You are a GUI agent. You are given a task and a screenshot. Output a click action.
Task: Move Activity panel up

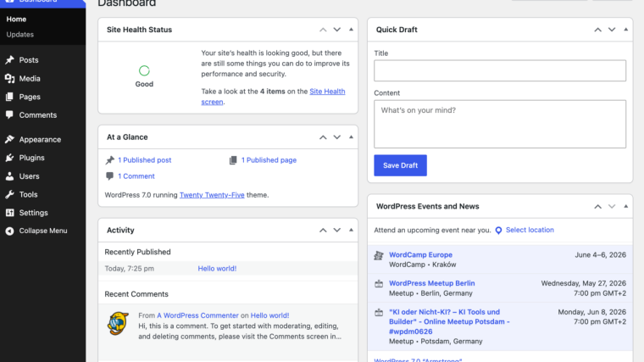click(x=323, y=230)
